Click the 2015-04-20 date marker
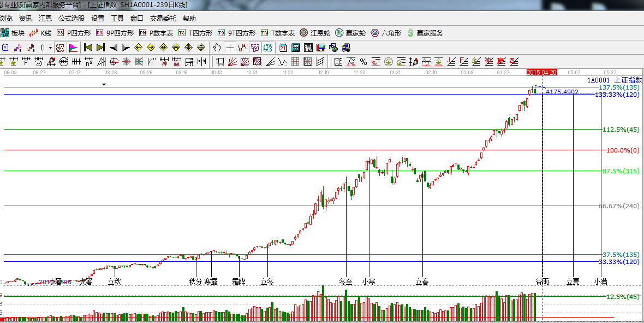644x323 pixels. point(541,72)
